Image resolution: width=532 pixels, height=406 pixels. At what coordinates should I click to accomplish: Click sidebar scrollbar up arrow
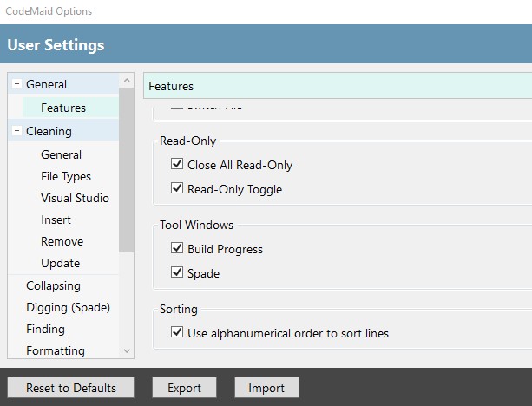tap(127, 81)
